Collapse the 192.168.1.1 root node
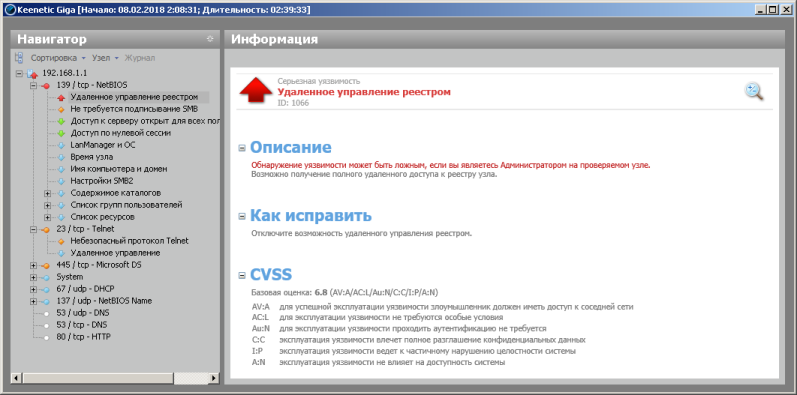The image size is (797, 395). pos(19,73)
